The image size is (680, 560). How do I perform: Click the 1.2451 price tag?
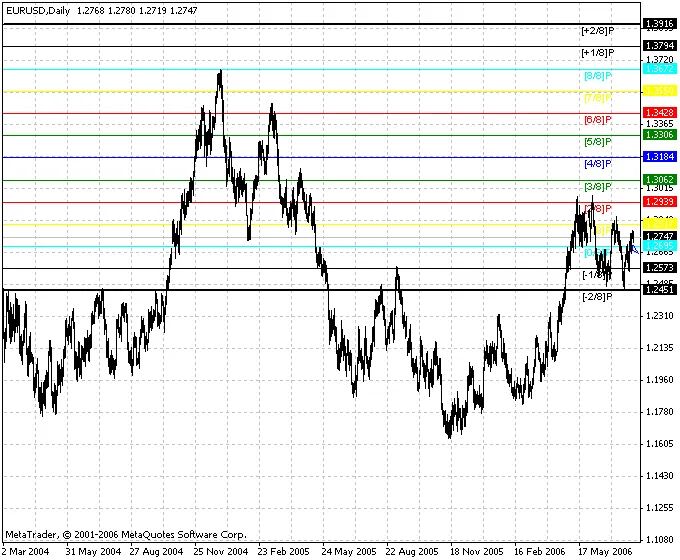pyautogui.click(x=659, y=291)
